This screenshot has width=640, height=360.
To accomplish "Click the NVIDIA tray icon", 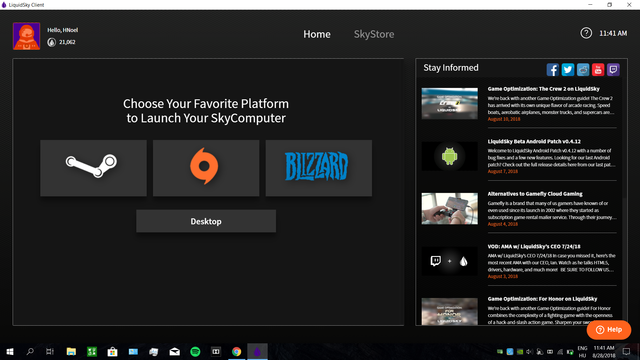I will [520, 352].
